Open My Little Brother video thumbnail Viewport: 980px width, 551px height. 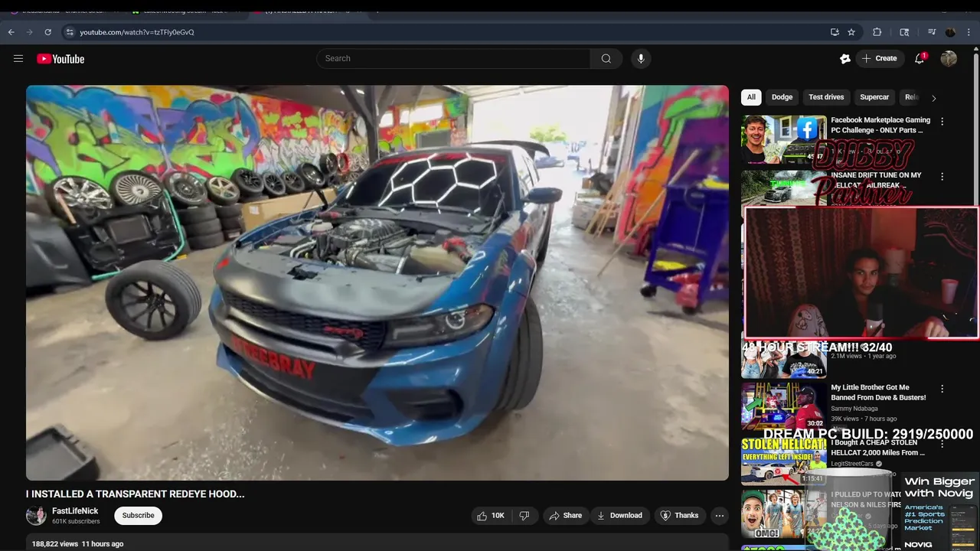coord(783,406)
